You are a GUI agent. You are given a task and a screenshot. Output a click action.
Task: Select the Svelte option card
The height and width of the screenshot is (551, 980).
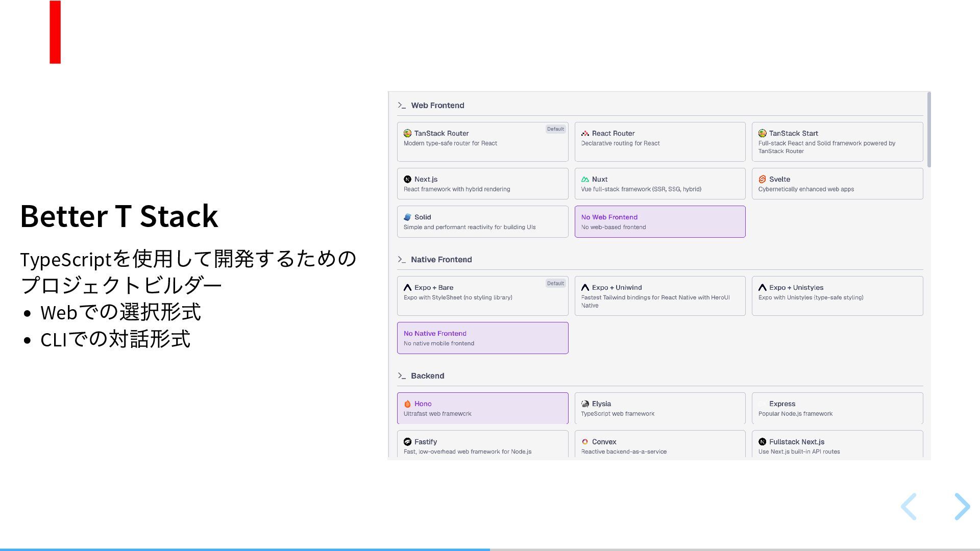click(x=837, y=184)
